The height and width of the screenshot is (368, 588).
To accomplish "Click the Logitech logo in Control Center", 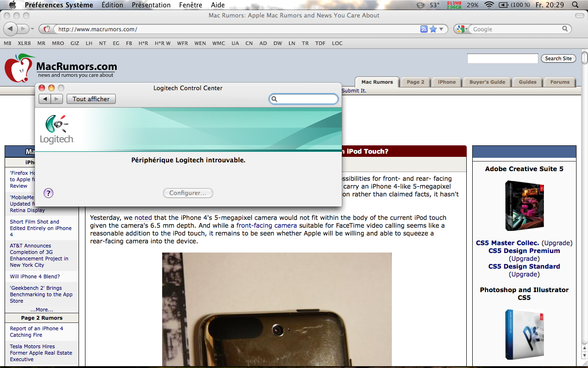I will pos(57,129).
